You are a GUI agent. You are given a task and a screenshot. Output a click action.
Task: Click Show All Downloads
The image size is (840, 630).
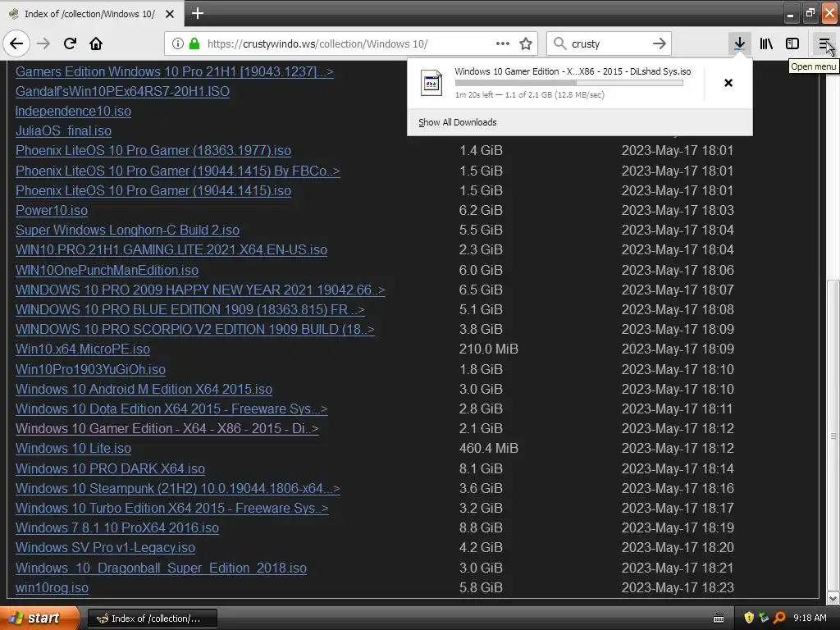click(x=458, y=122)
